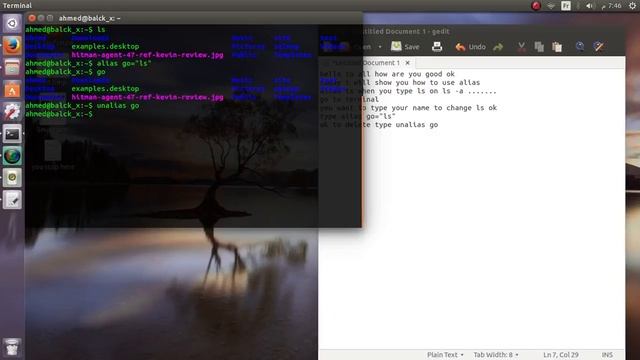Open System Settings from the dock
640x360 pixels.
pyautogui.click(x=12, y=111)
